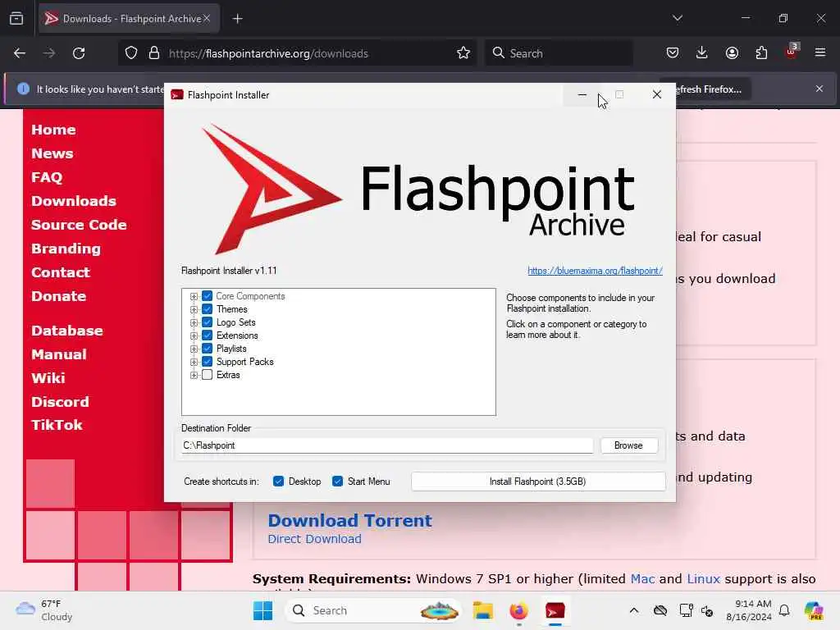Viewport: 840px width, 630px height.
Task: Open the Firefox extensions puzzle icon
Action: (761, 53)
